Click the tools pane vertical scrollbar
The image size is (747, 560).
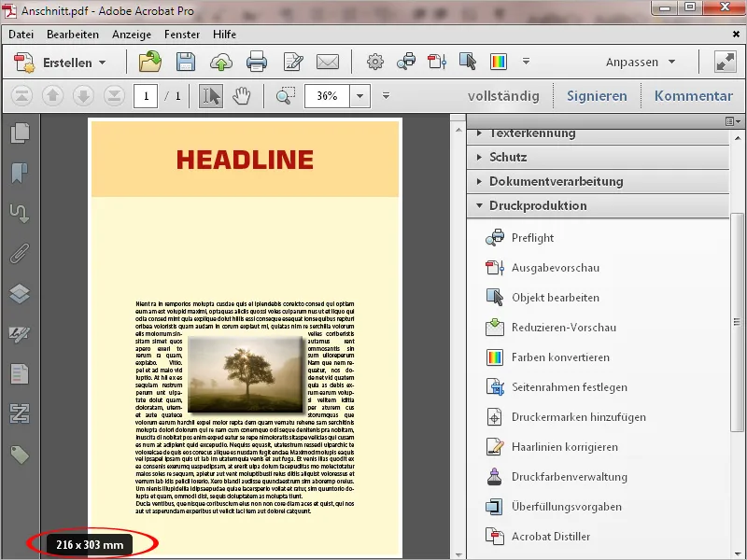coord(737,322)
